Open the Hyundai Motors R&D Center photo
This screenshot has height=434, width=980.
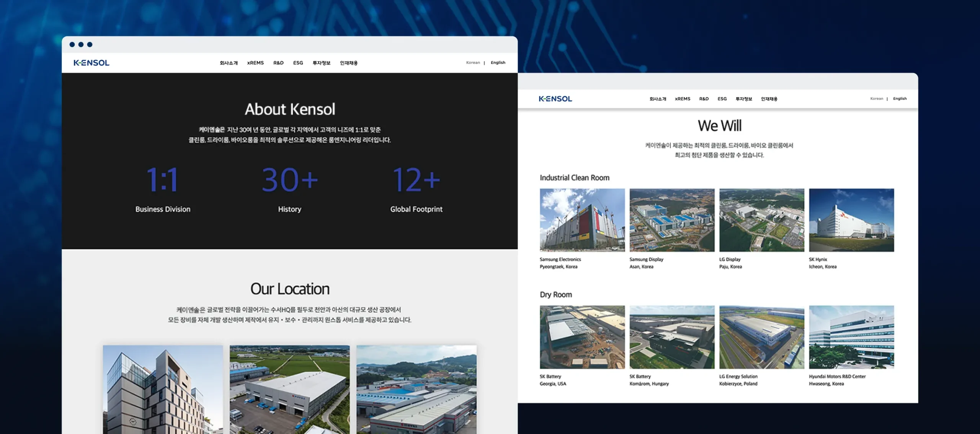click(851, 337)
